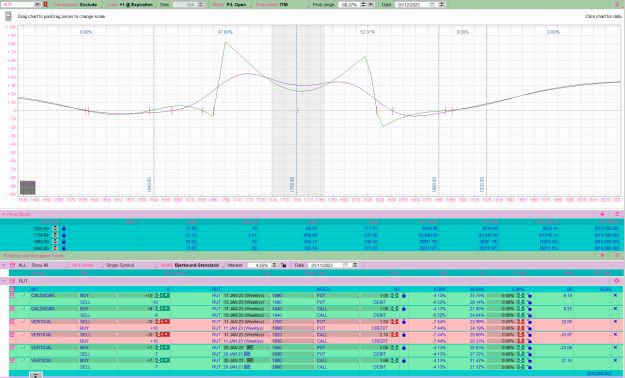Click the lock icon next to Interest rate
The width and height of the screenshot is (625, 378).
pyautogui.click(x=283, y=265)
